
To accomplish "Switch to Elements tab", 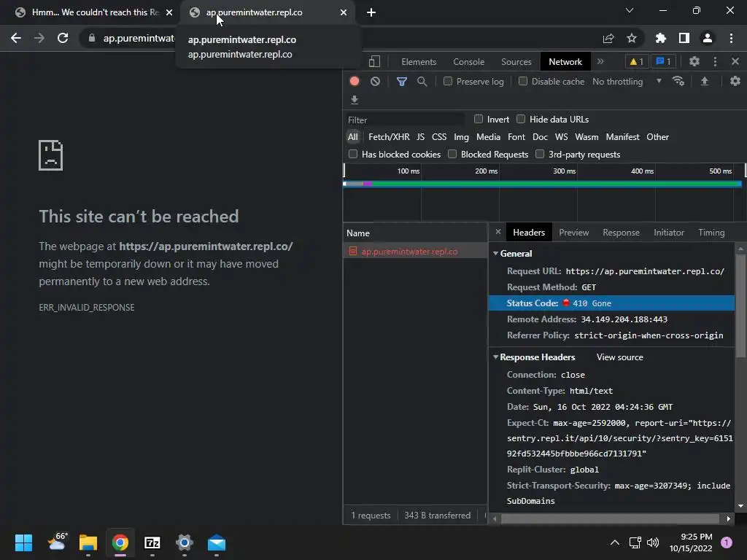I will pyautogui.click(x=419, y=62).
